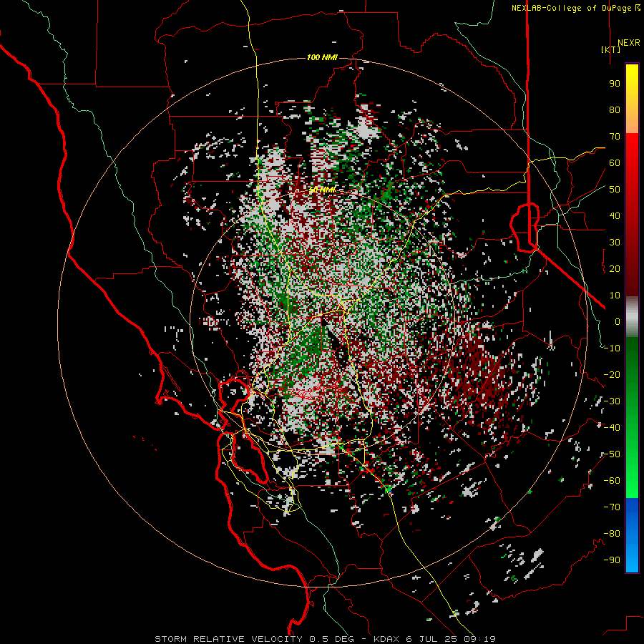Image resolution: width=644 pixels, height=644 pixels.
Task: Click the 30 scale label
Action: click(x=615, y=243)
